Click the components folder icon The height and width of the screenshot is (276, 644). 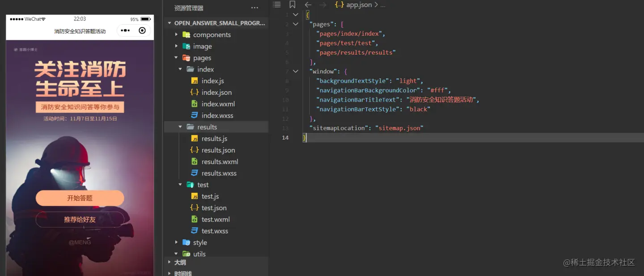coord(186,34)
